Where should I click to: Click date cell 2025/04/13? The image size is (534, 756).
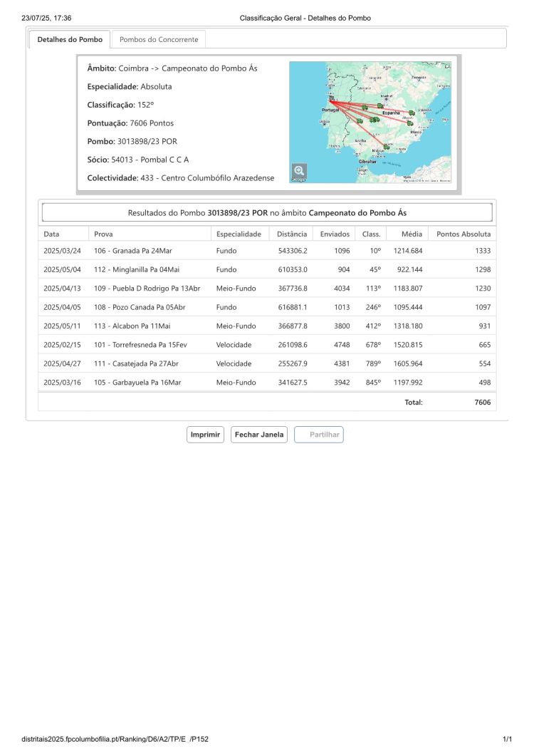[x=62, y=289]
